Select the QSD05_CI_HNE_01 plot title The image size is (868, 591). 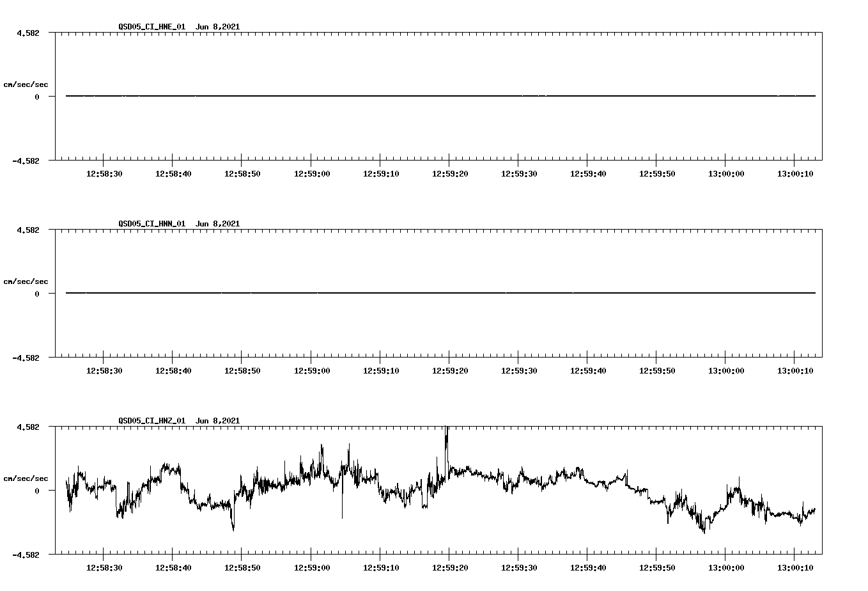(179, 27)
